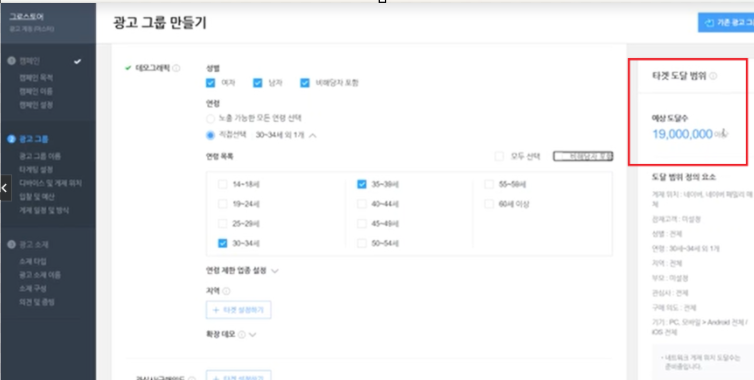Go to 게재 일정 및 방식
Image resolution: width=754 pixels, height=380 pixels.
(44, 210)
